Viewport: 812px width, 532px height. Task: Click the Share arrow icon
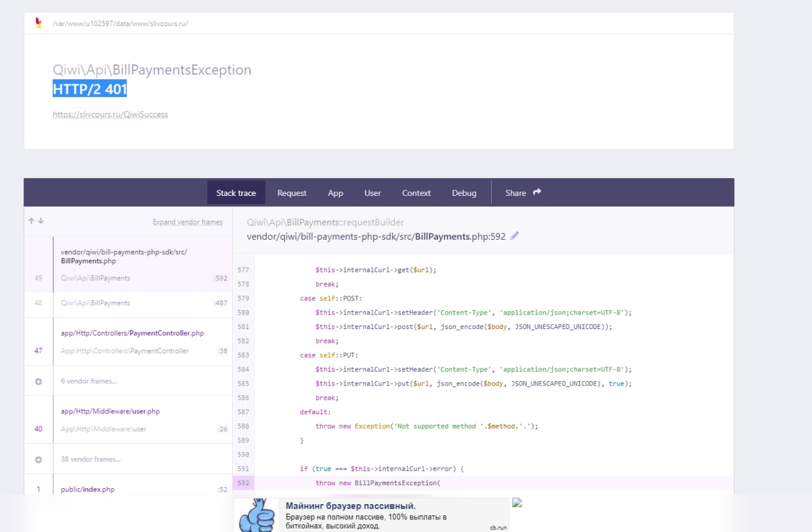tap(537, 192)
